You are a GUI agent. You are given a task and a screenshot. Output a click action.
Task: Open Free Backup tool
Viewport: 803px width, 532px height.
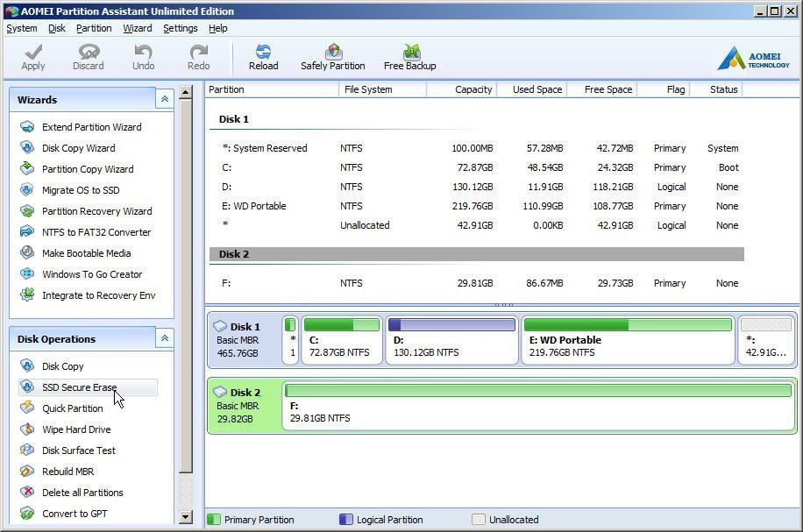click(409, 57)
